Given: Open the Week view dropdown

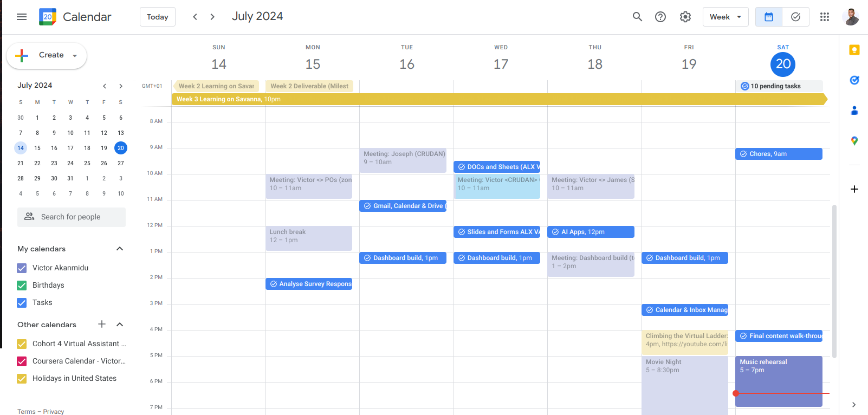Looking at the screenshot, I should pyautogui.click(x=725, y=17).
